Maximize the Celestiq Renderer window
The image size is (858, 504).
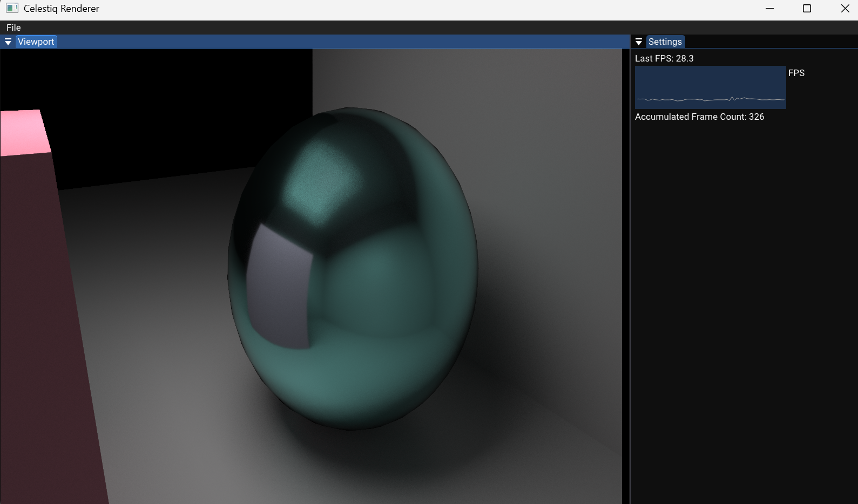807,9
